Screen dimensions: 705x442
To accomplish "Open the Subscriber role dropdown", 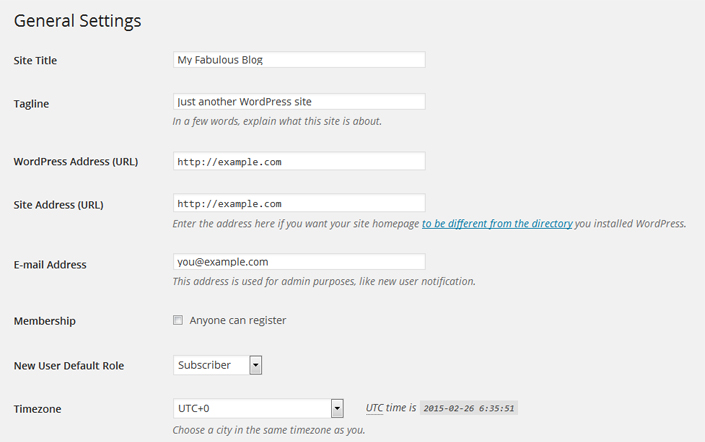I will pyautogui.click(x=217, y=365).
